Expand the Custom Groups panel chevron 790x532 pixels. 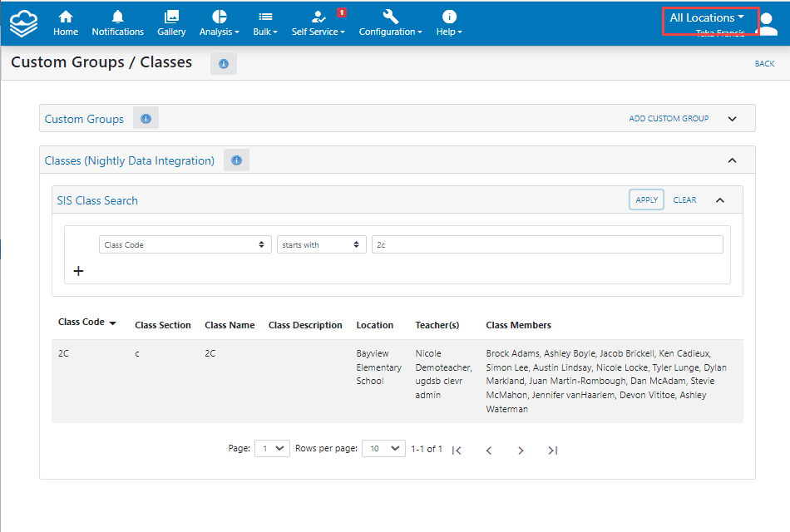pos(732,119)
